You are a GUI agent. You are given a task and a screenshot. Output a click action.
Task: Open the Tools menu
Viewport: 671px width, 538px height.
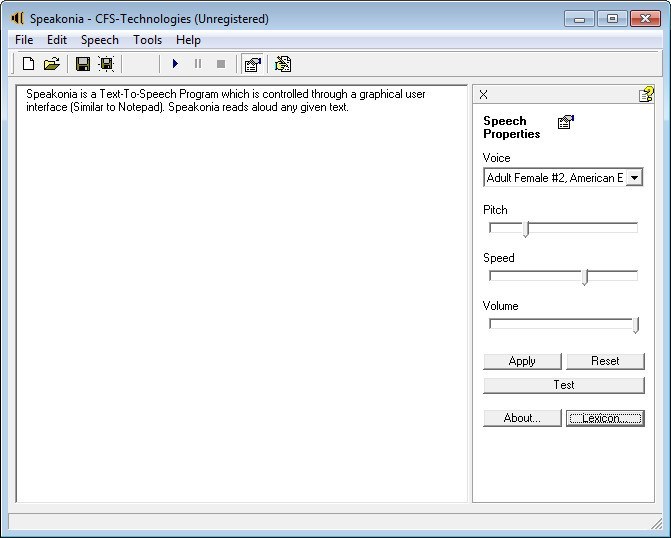pyautogui.click(x=148, y=40)
